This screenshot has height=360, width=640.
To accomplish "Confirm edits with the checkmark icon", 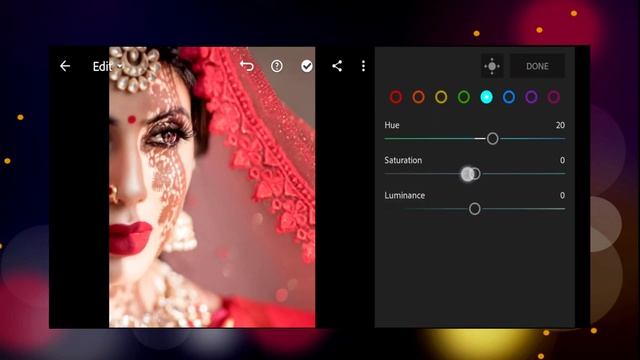I will coord(307,66).
